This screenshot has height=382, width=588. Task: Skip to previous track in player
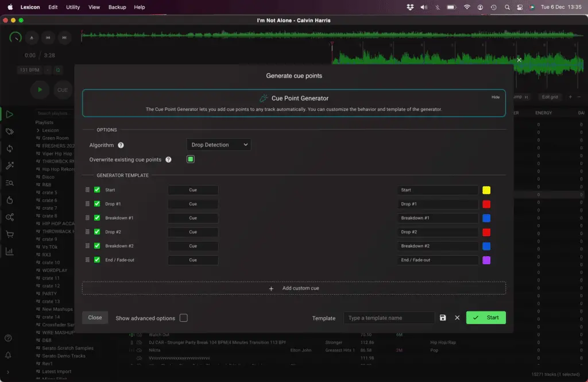click(48, 37)
